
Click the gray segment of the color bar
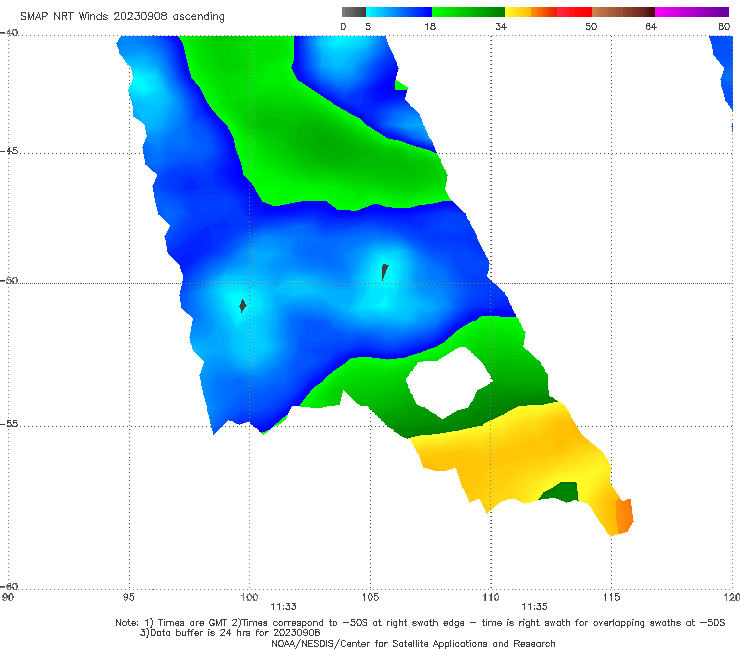(353, 12)
